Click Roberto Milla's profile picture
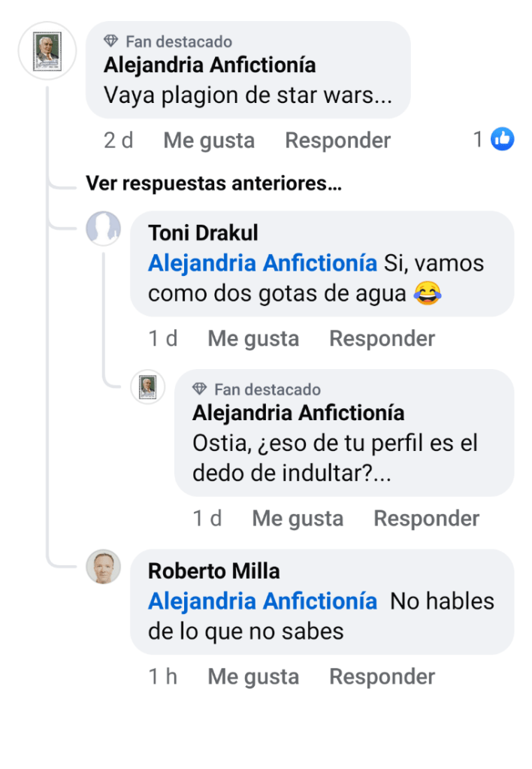532x769 pixels. pyautogui.click(x=104, y=567)
